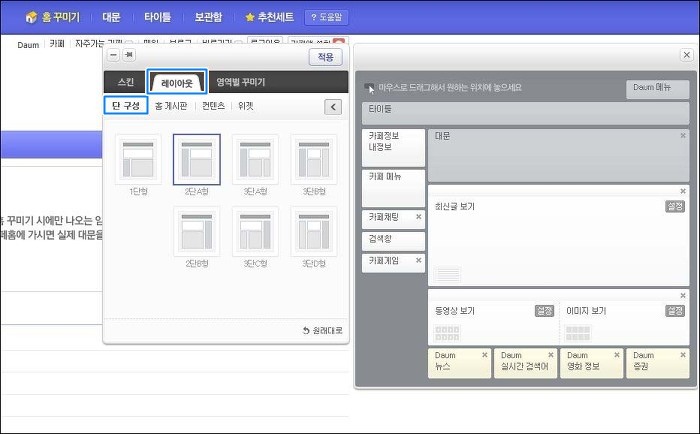Open the 영역별 꾸미기 tab
The height and width of the screenshot is (434, 700).
click(241, 82)
